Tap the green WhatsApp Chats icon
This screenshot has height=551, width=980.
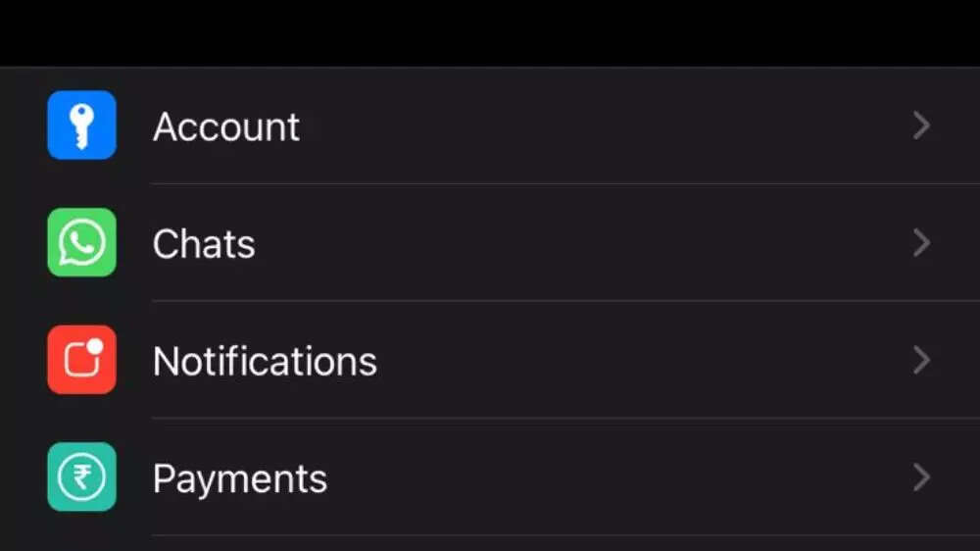[81, 242]
